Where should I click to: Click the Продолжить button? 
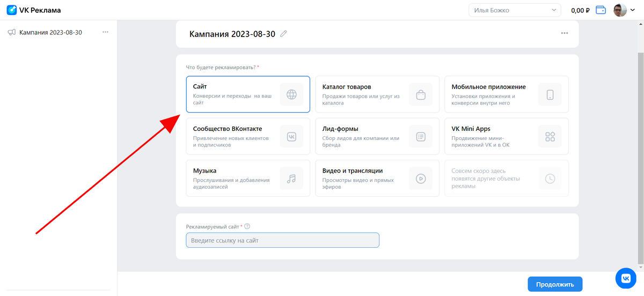coord(555,284)
